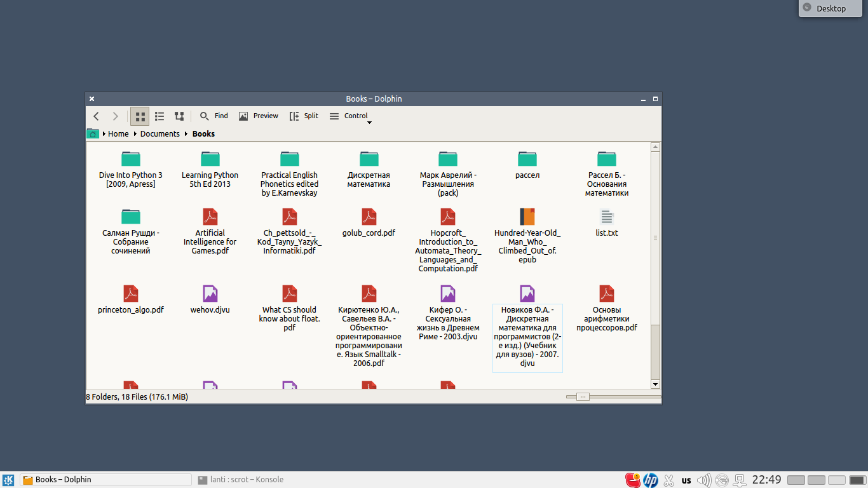Select the Artificial Intelligence for Games.pdf icon
This screenshot has height=488, width=868.
click(210, 217)
